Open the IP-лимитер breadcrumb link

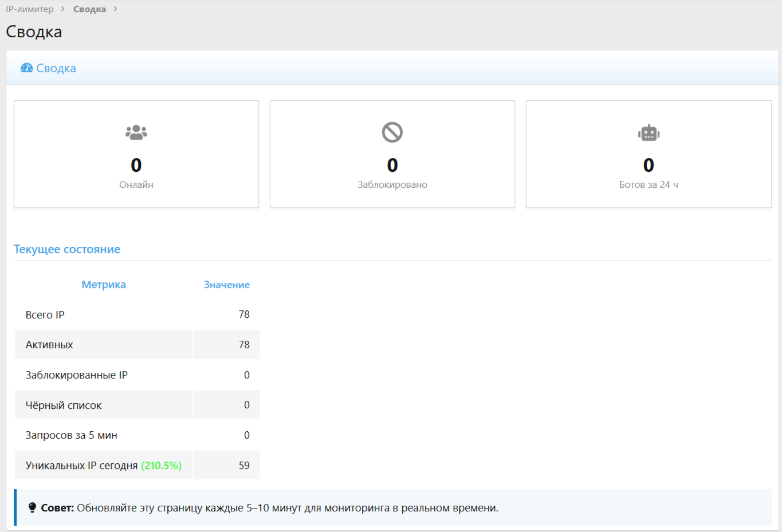click(x=30, y=9)
